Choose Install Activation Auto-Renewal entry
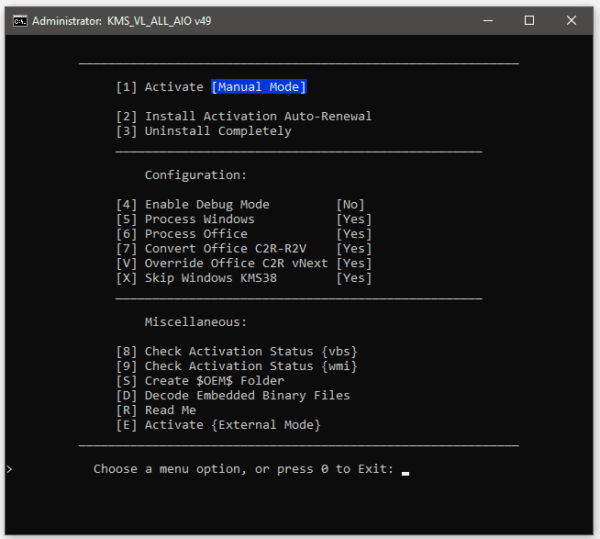This screenshot has width=600, height=539. click(x=243, y=116)
